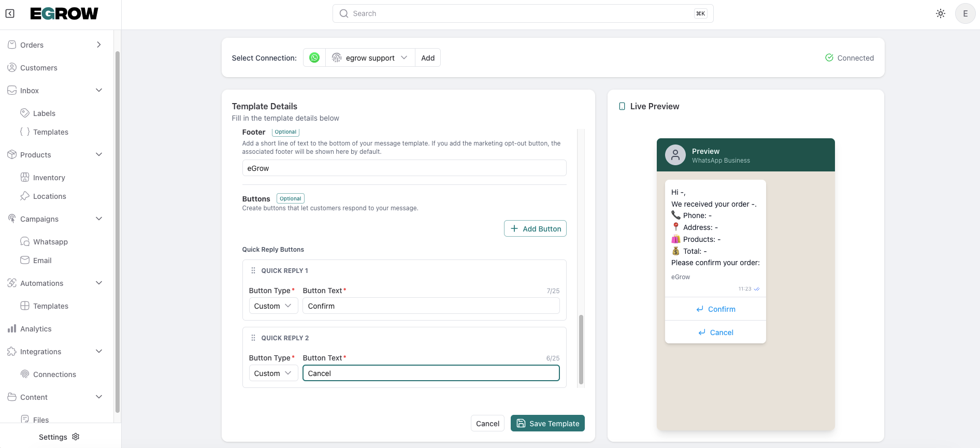This screenshot has height=448, width=980.
Task: Click the Campaigns megaphone icon
Action: (x=12, y=219)
